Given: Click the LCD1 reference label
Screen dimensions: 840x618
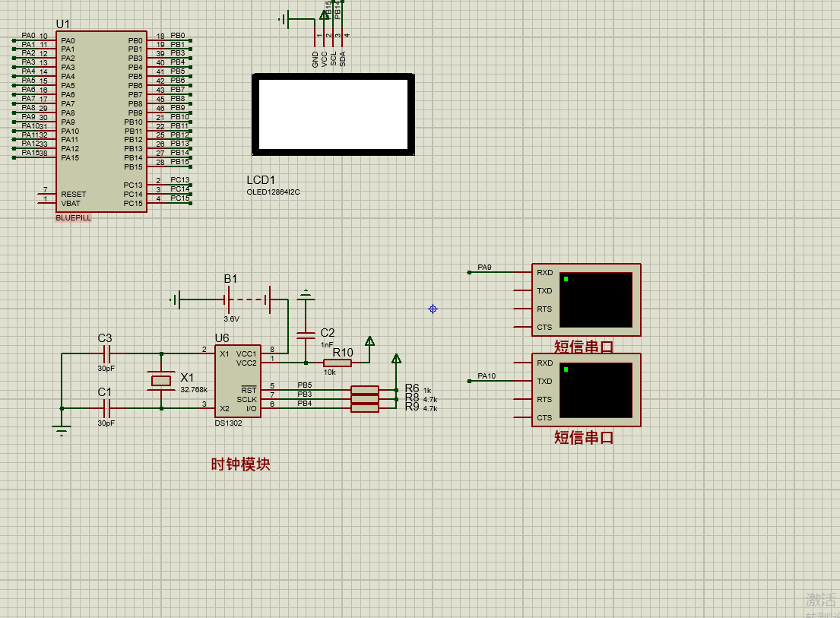Looking at the screenshot, I should (261, 180).
